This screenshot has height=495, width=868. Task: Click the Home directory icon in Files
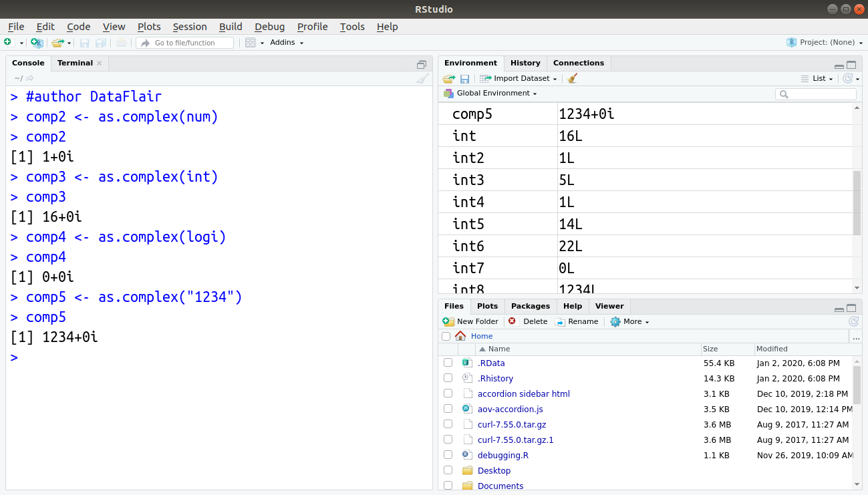460,336
